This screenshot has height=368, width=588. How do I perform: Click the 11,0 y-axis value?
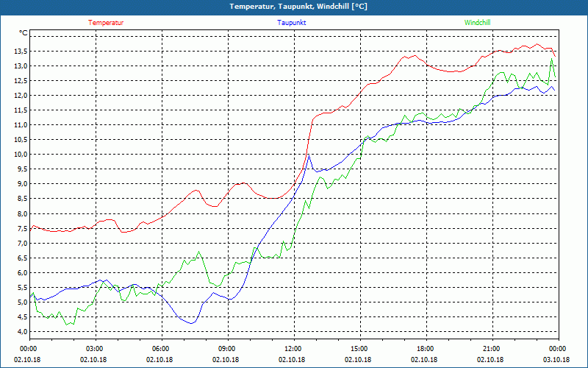(21, 125)
